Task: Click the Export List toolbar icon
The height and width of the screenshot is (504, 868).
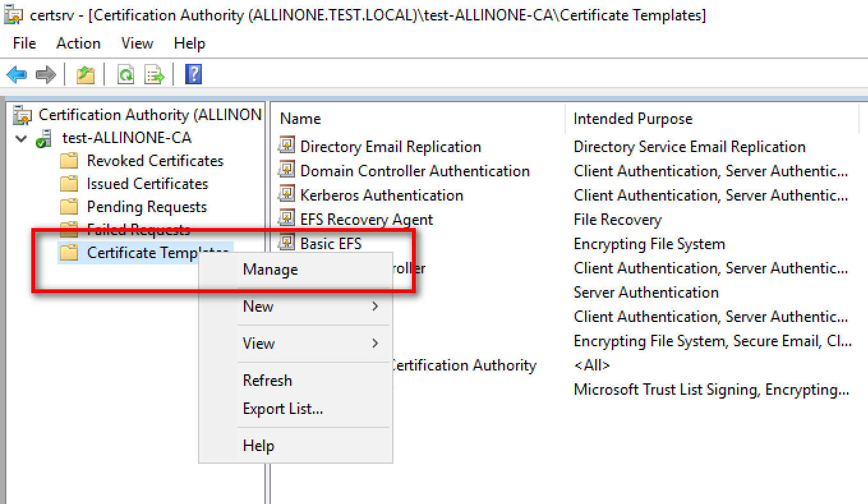Action: point(154,75)
